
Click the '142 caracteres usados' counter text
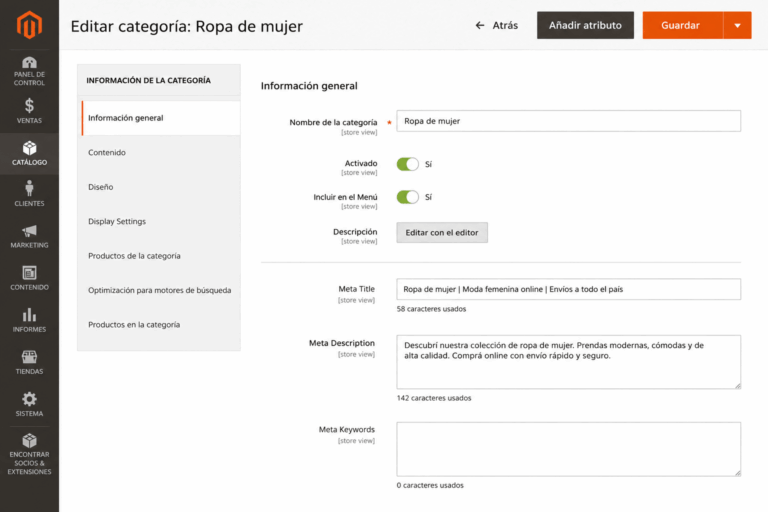click(x=433, y=398)
